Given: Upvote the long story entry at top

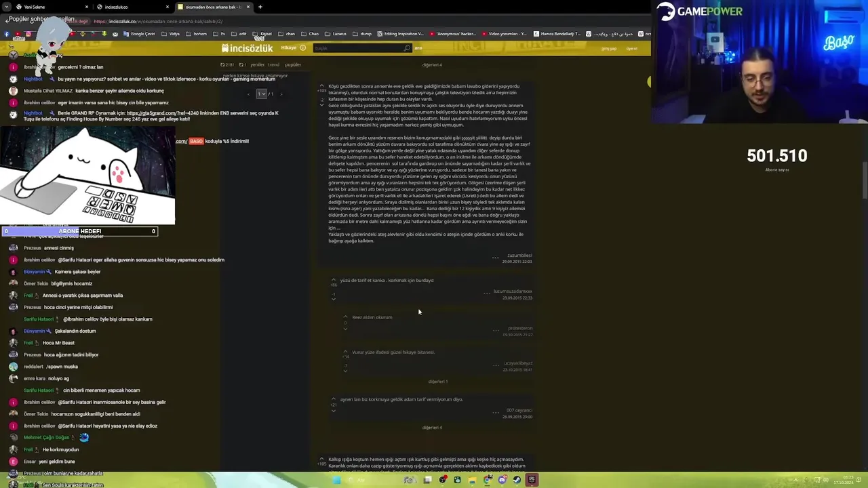Looking at the screenshot, I should click(321, 86).
